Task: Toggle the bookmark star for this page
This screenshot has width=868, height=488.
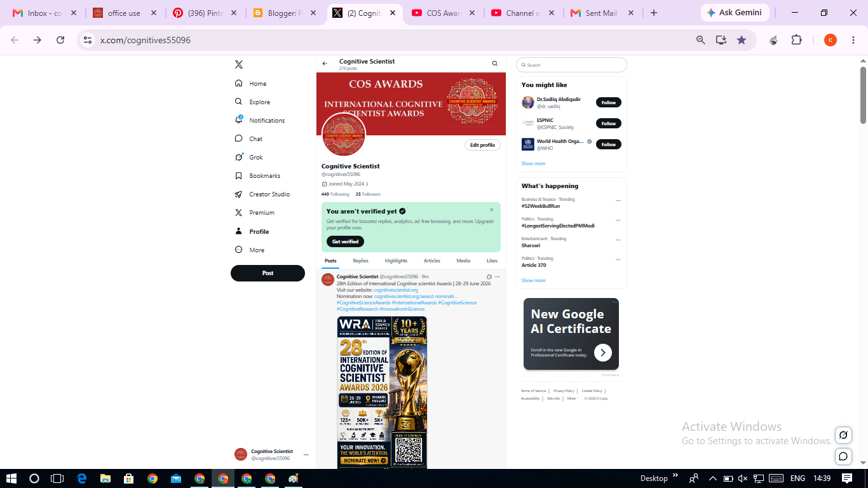Action: [742, 40]
